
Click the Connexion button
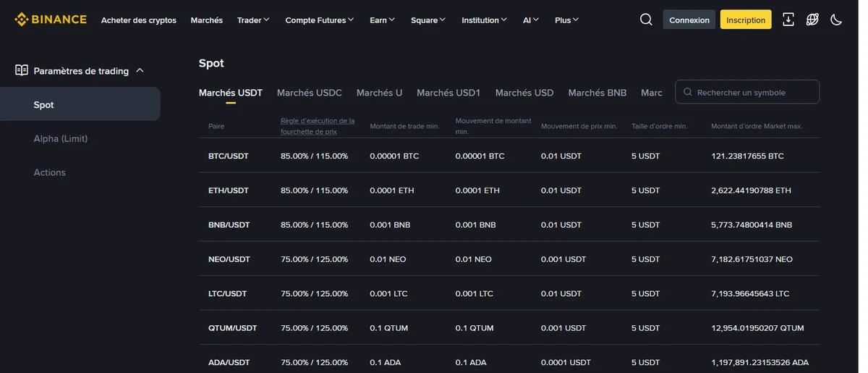click(689, 20)
